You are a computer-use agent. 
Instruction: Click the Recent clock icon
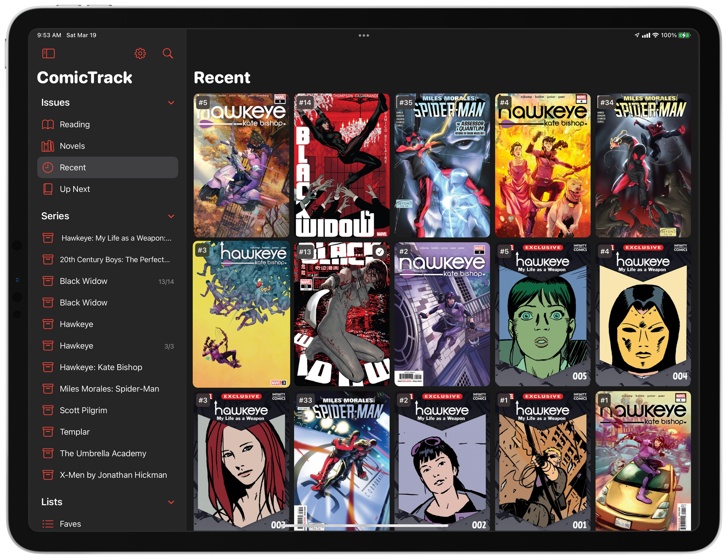click(x=48, y=167)
